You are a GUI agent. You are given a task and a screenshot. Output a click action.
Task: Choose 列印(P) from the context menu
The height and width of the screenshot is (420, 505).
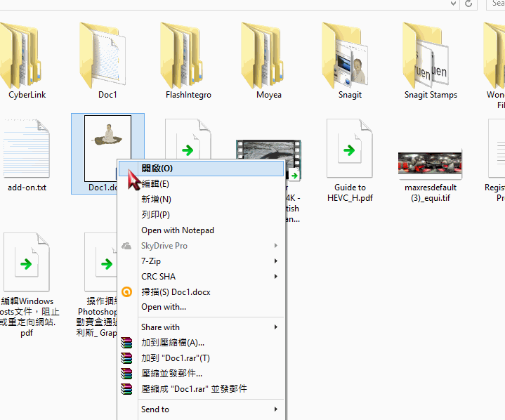point(202,215)
